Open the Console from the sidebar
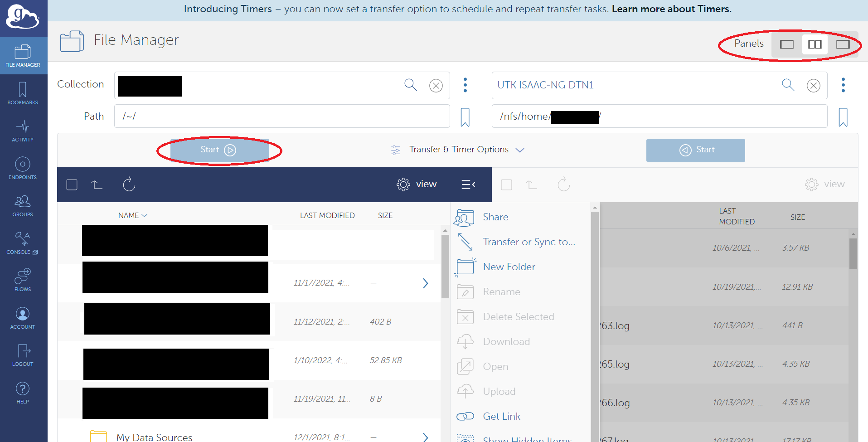868x442 pixels. click(22, 243)
